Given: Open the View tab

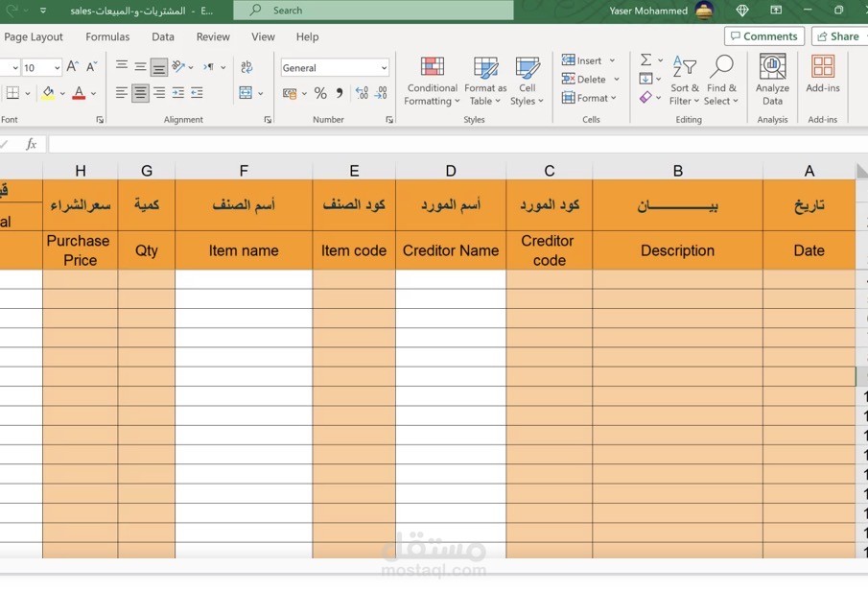Looking at the screenshot, I should pyautogui.click(x=263, y=37).
